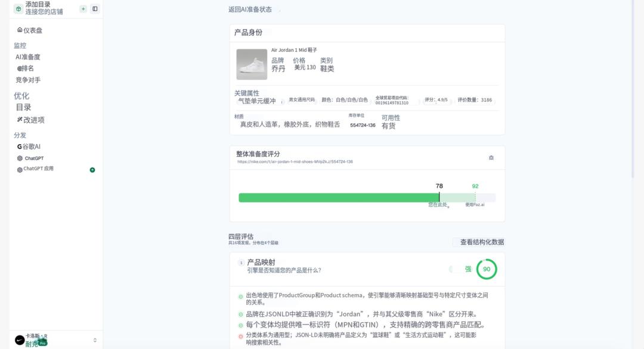Click the 男女通用尺码 attribute chip

point(302,99)
